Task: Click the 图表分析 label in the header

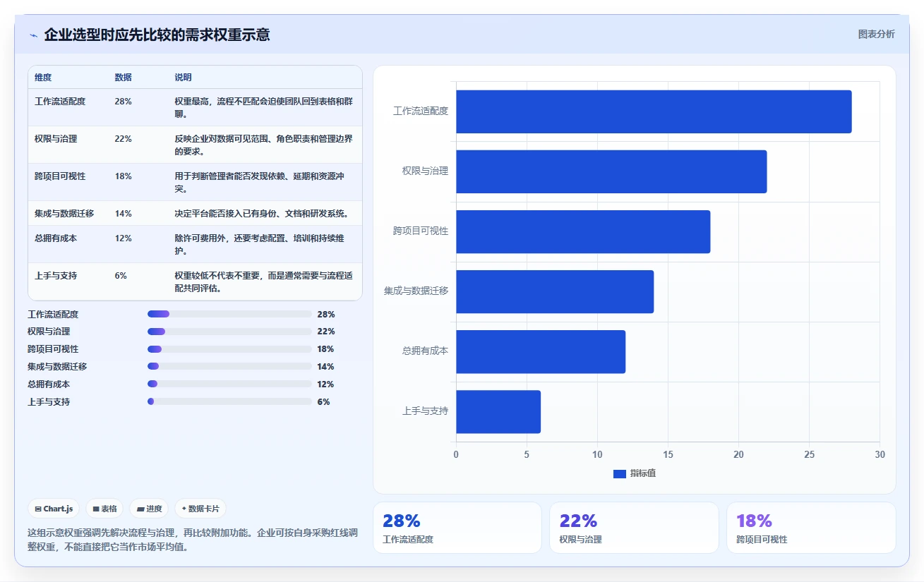Action: tap(876, 35)
